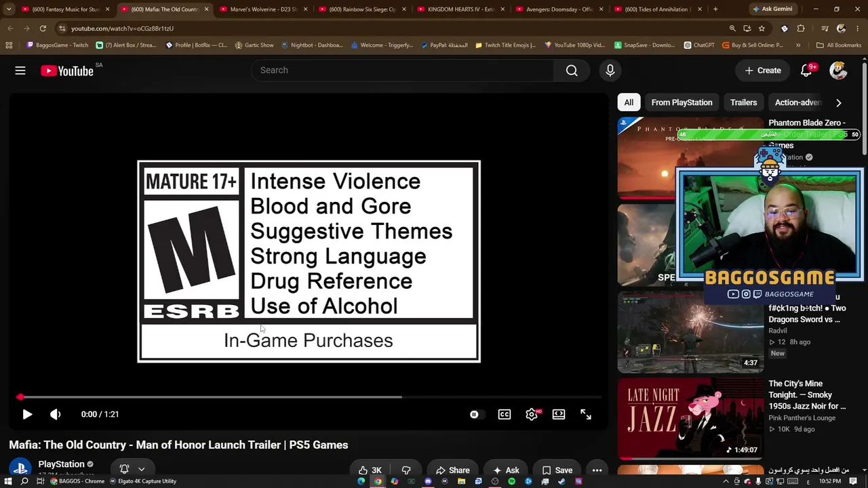868x488 pixels.
Task: Bookmark this page with the star
Action: point(762,28)
